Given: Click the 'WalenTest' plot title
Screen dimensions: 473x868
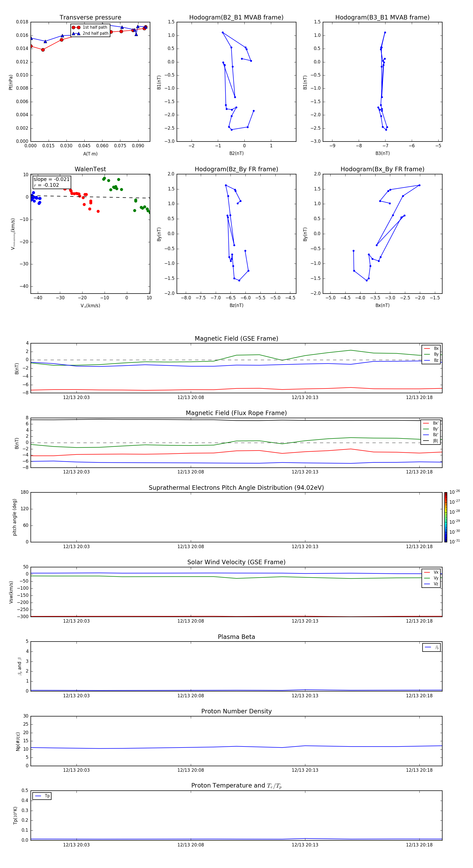Looking at the screenshot, I should pyautogui.click(x=90, y=169).
